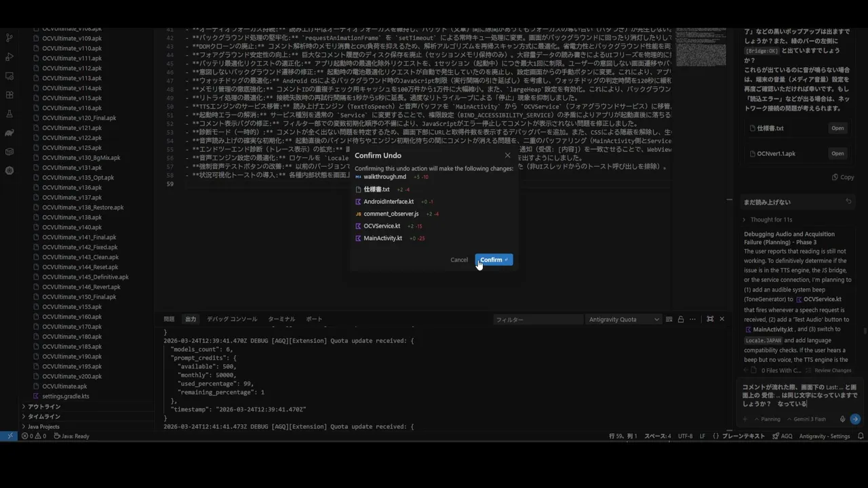Open OCNver1.1.apk from the chat panel
The width and height of the screenshot is (868, 488).
(838, 153)
